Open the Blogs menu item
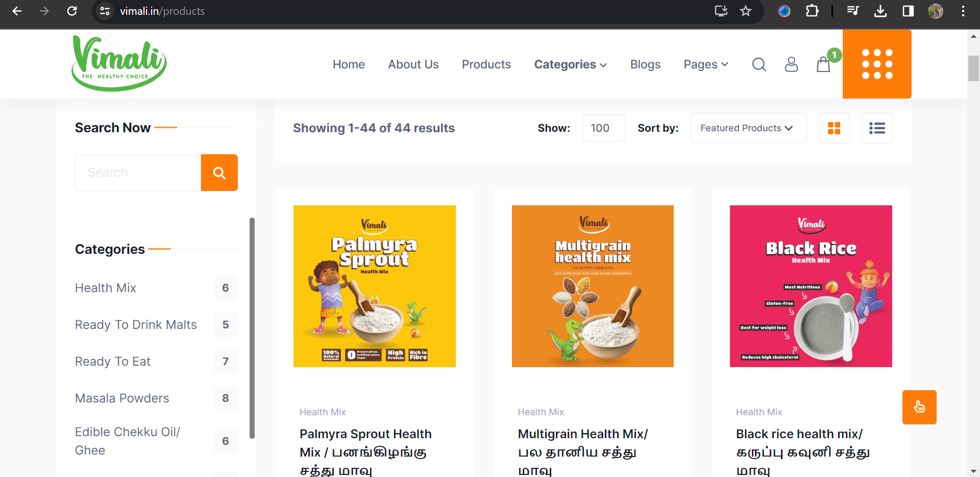980x477 pixels. pos(645,64)
